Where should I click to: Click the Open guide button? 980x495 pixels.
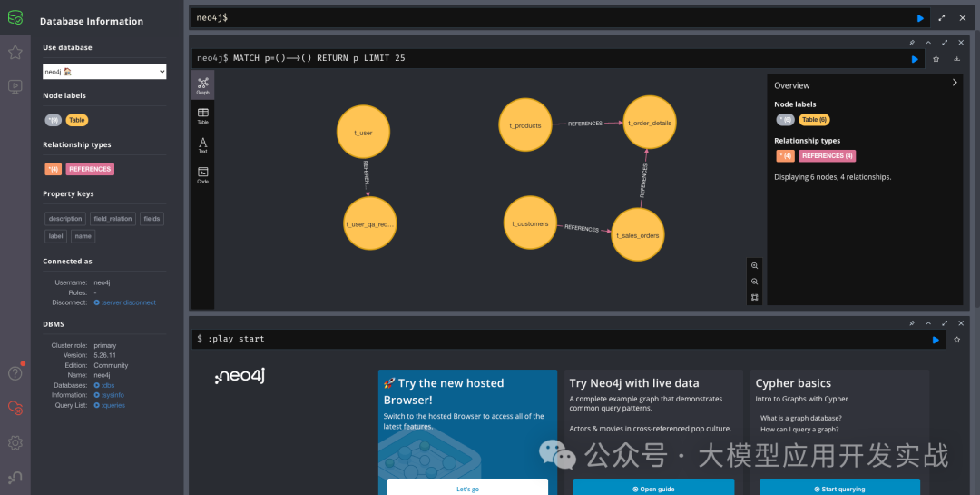click(653, 487)
